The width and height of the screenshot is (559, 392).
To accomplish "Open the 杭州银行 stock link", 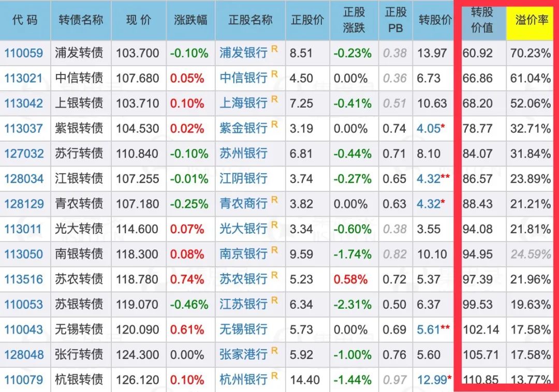I will 243,380.
